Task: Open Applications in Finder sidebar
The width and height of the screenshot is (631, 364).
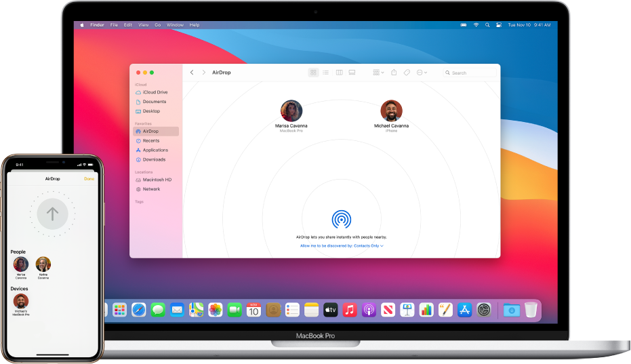Action: 152,150
